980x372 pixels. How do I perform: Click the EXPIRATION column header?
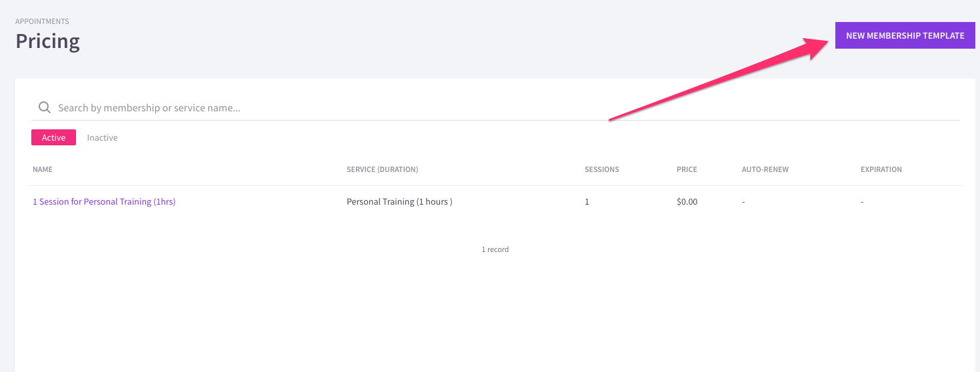coord(881,169)
